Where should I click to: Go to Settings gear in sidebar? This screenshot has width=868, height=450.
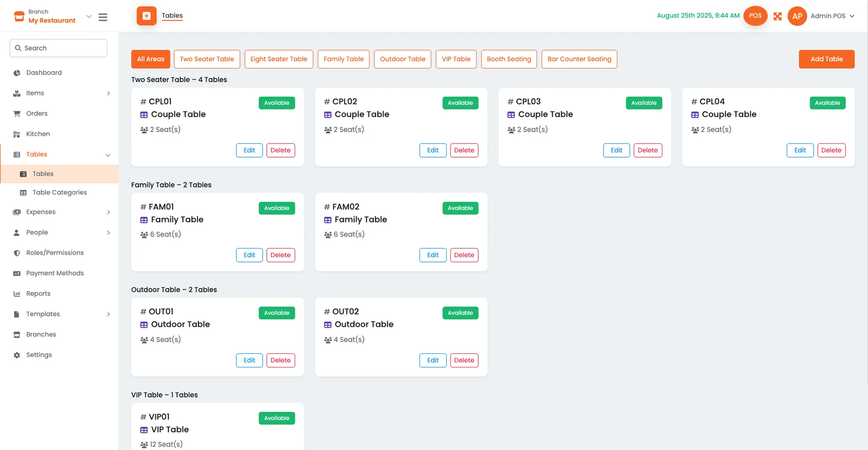pos(39,355)
